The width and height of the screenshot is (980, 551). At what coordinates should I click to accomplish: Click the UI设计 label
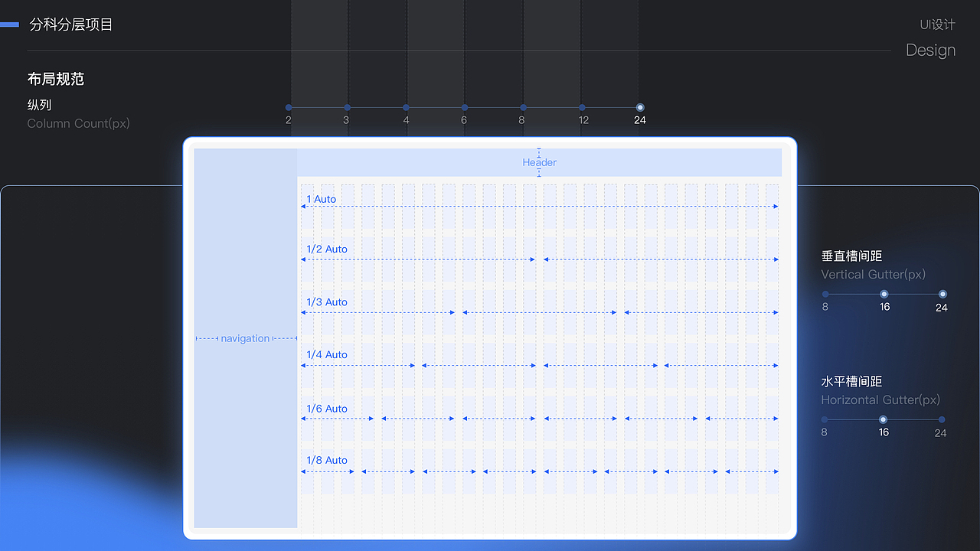(x=937, y=24)
